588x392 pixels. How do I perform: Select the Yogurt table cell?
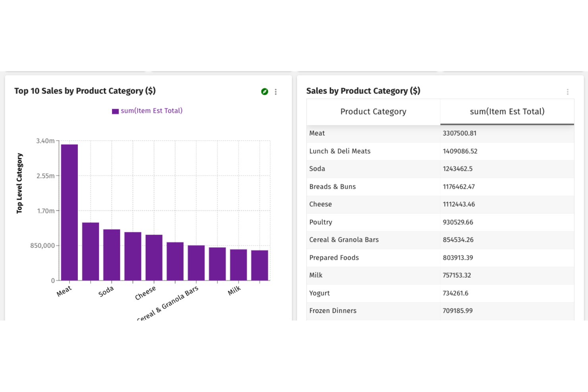coord(373,293)
